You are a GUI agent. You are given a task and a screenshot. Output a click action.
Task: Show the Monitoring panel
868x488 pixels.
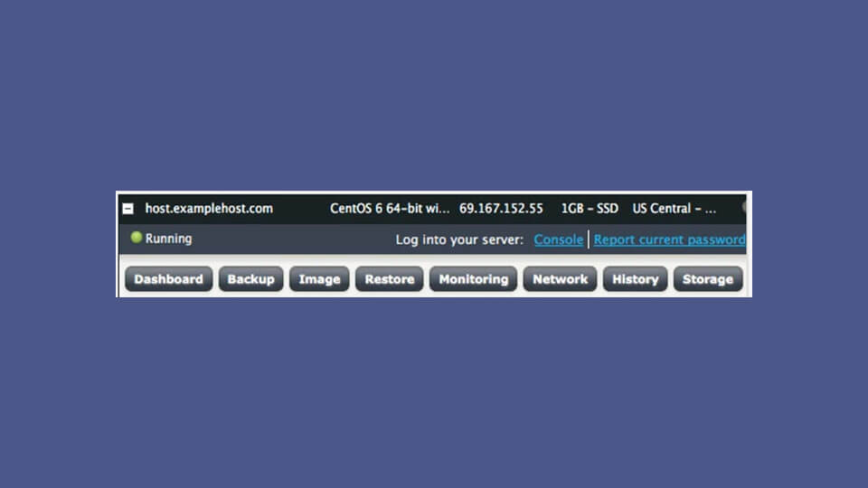[473, 279]
